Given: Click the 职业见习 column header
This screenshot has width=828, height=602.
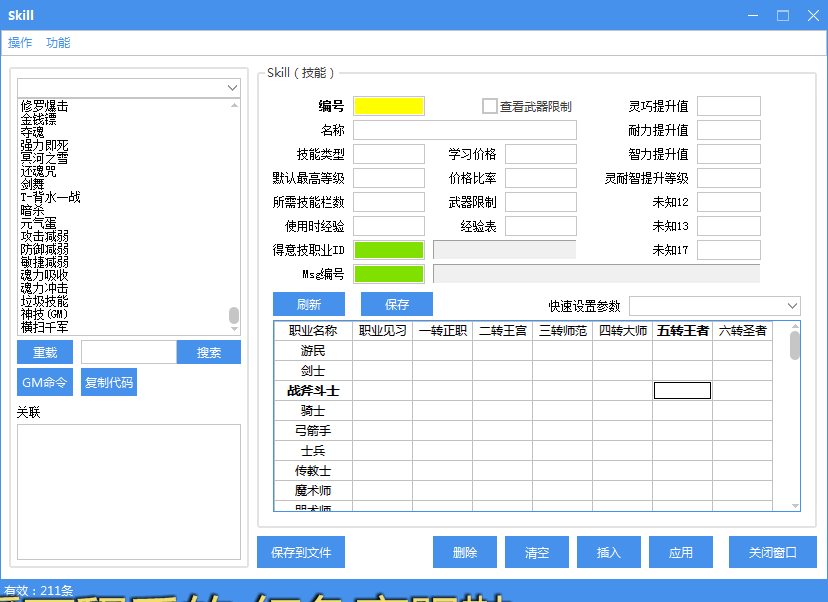Looking at the screenshot, I should pos(382,331).
